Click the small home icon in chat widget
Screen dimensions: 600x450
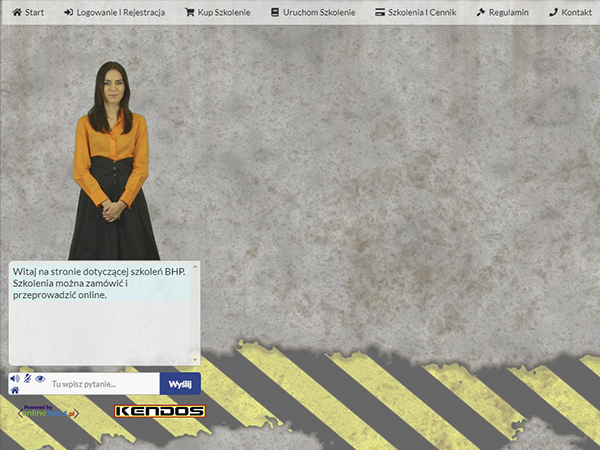tap(15, 390)
